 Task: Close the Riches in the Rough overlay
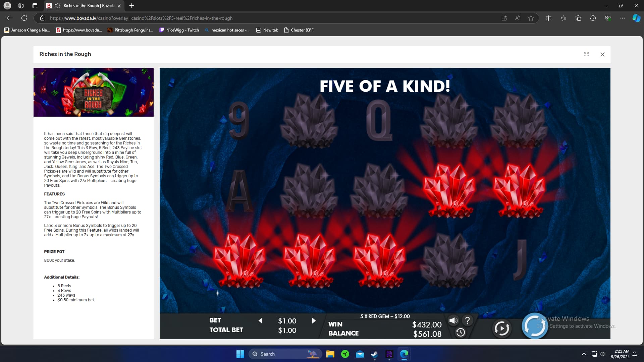(602, 54)
